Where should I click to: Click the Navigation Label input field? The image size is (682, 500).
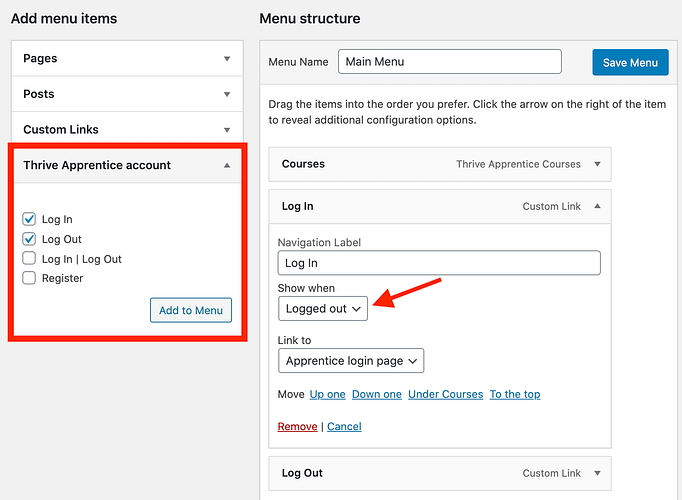click(x=439, y=263)
